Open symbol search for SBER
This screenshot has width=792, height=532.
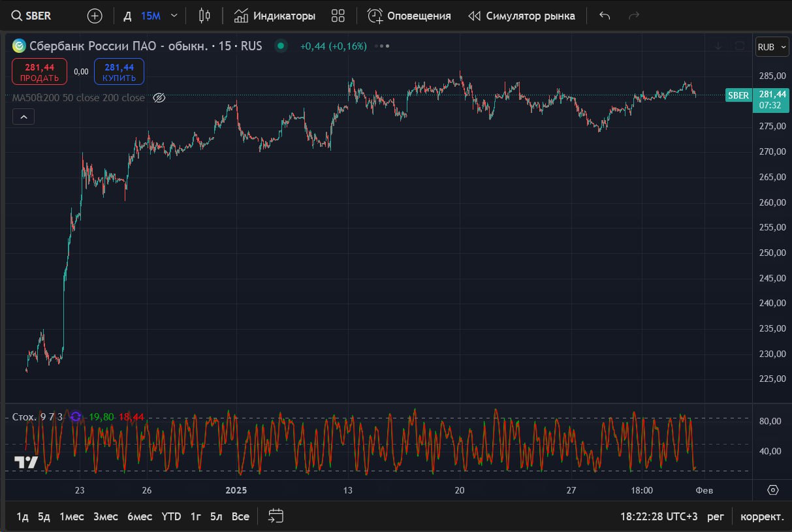33,16
